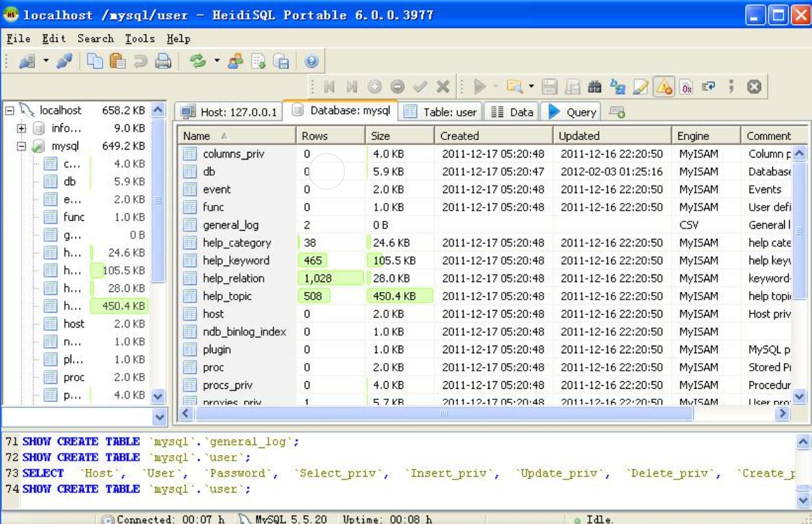Image resolution: width=812 pixels, height=524 pixels.
Task: Select the help_topic table row
Action: 227,296
